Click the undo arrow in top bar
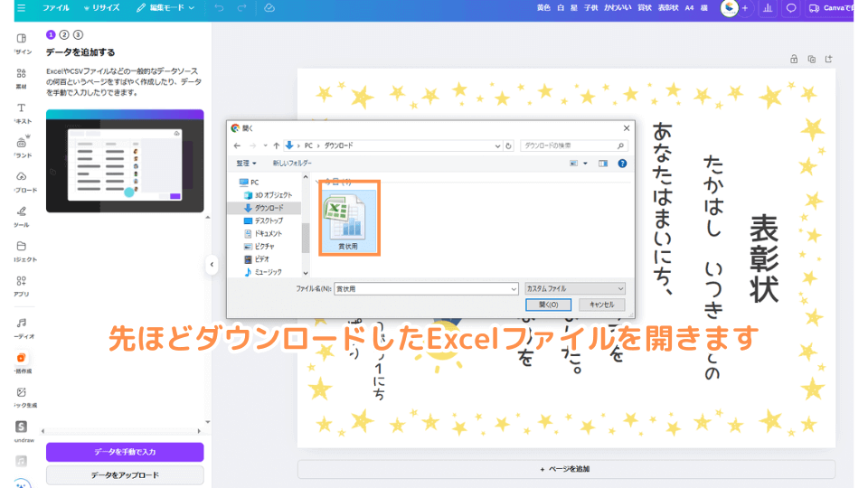 (x=219, y=8)
